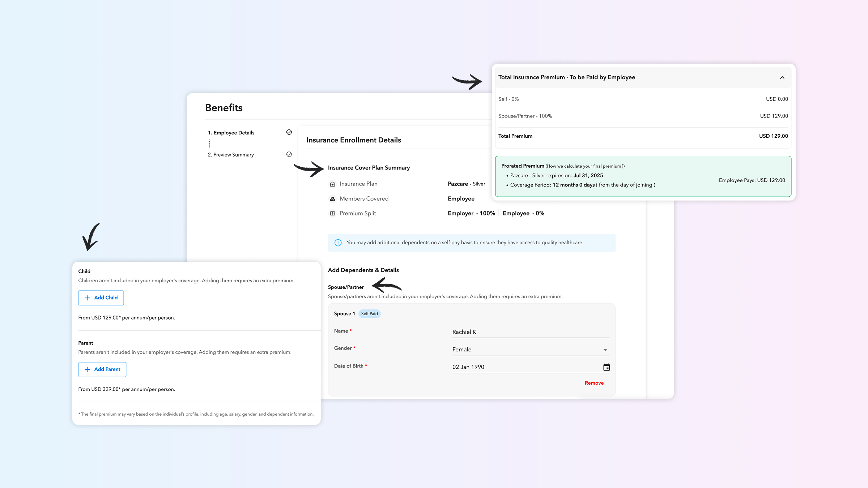Click plus icon on Add Child button
The width and height of the screenshot is (868, 488).
[x=87, y=298]
